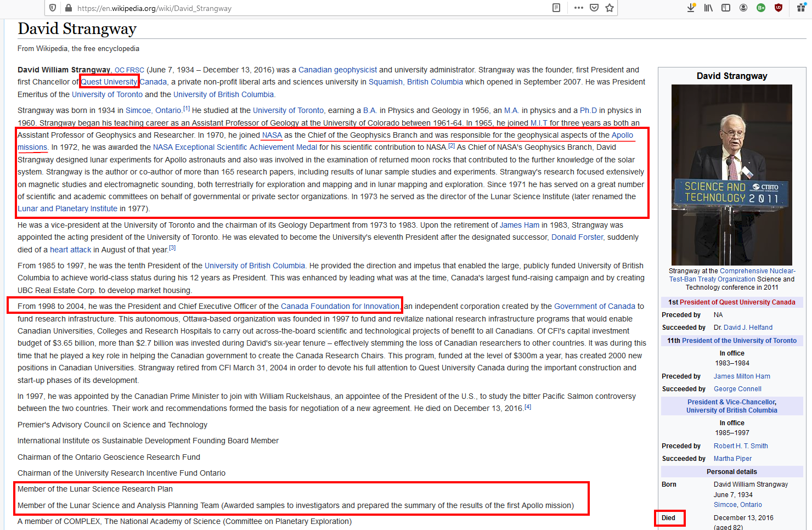Click 'Member of the Lunar Science Research Plan' text
This screenshot has height=530, width=812.
(95, 489)
